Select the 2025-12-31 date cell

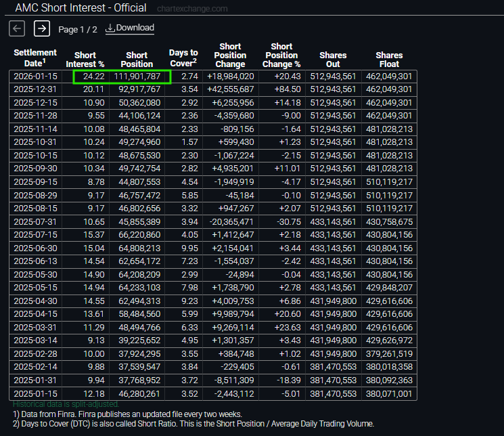35,89
